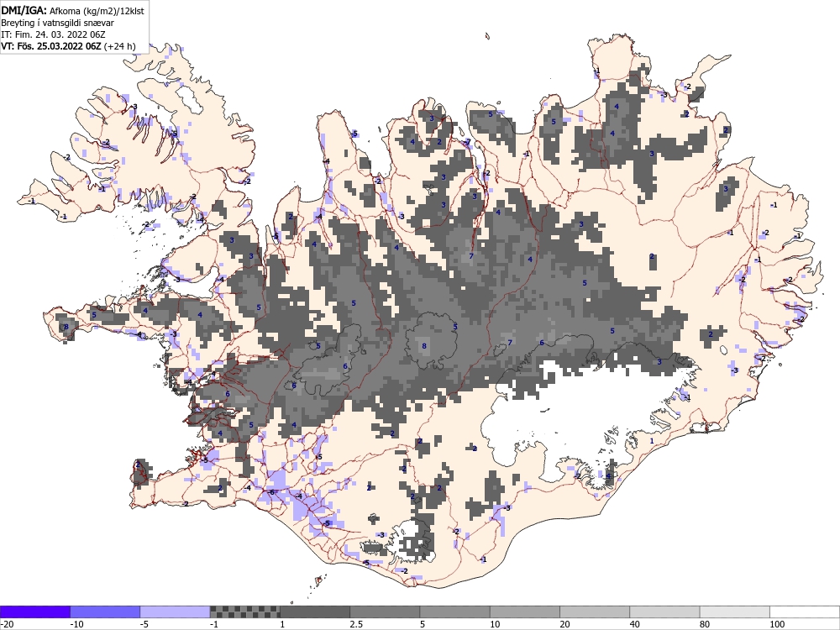Click the '-10' legend scale label

pos(76,624)
